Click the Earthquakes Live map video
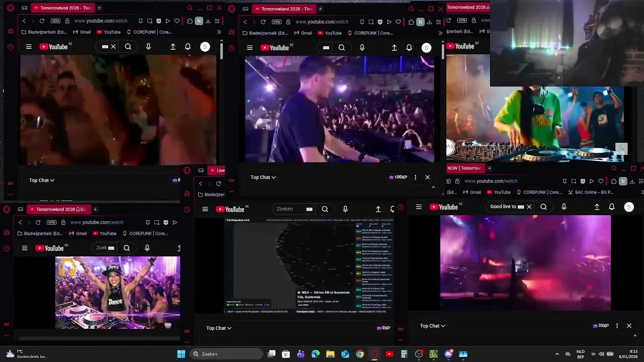Viewport: 644px width, 362px height. (309, 266)
